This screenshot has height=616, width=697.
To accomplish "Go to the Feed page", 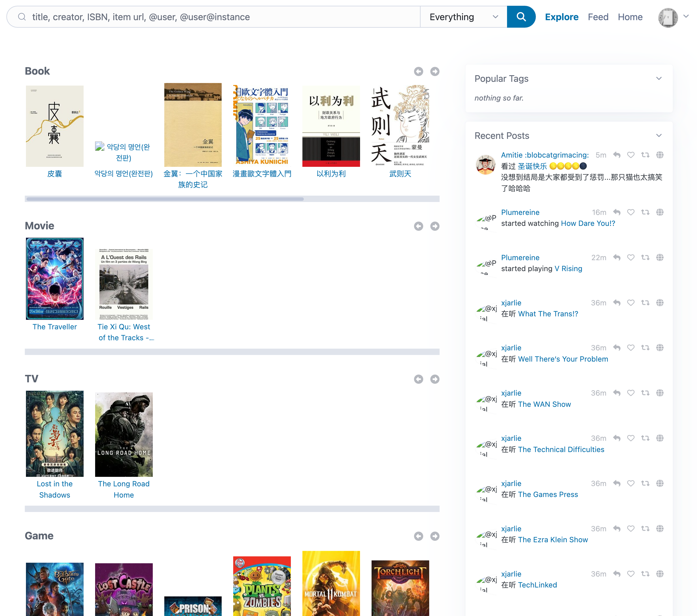I will tap(598, 17).
